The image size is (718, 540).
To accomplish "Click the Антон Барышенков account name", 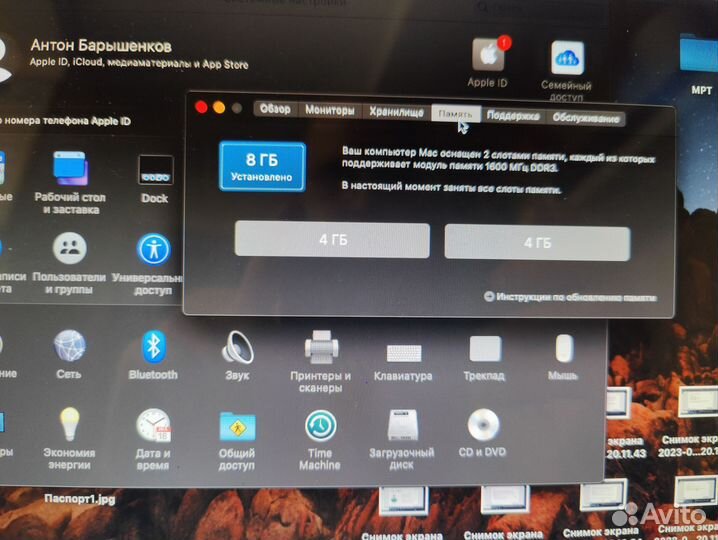I will point(101,45).
